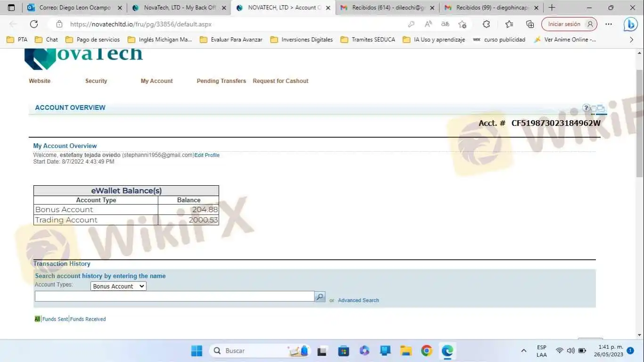644x362 pixels.
Task: Open the Security menu item
Action: click(96, 81)
